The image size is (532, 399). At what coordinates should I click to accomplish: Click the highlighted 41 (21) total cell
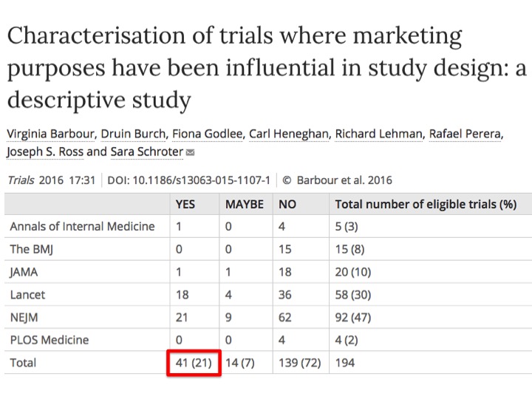point(194,363)
